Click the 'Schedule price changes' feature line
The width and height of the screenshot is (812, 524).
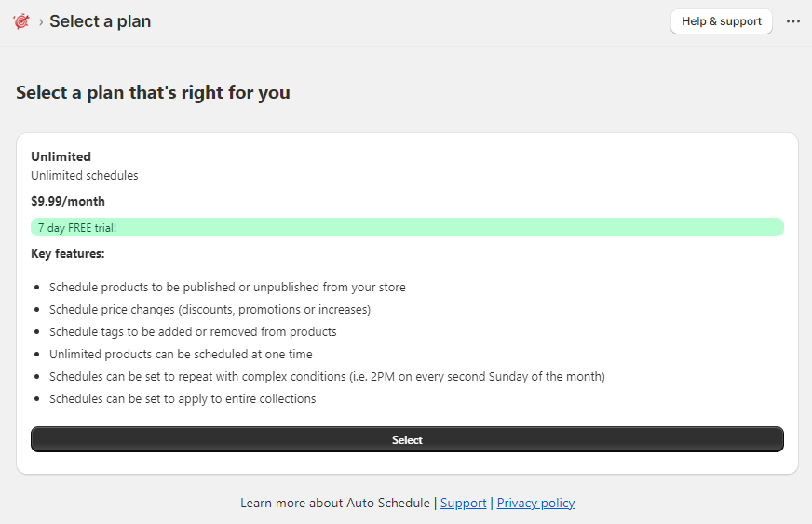point(210,310)
